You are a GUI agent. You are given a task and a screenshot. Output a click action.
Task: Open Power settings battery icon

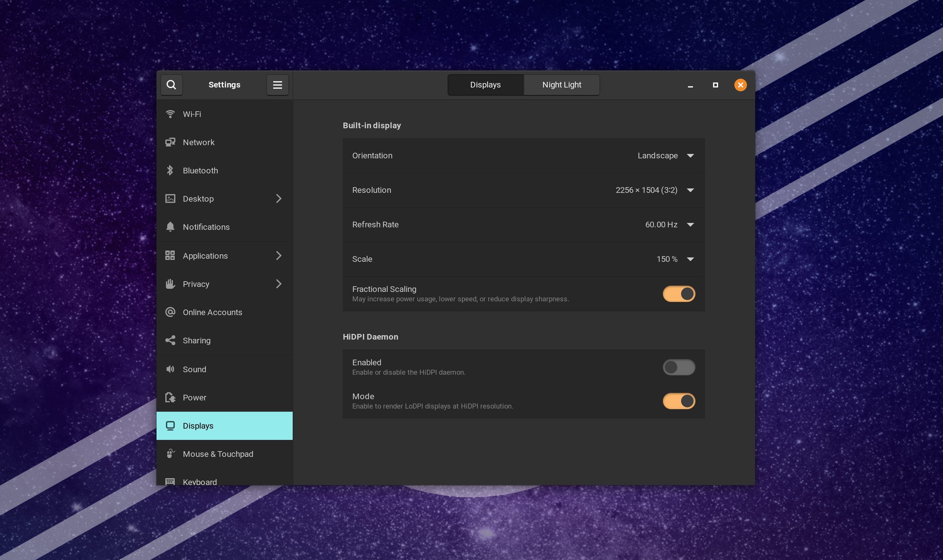pyautogui.click(x=170, y=397)
